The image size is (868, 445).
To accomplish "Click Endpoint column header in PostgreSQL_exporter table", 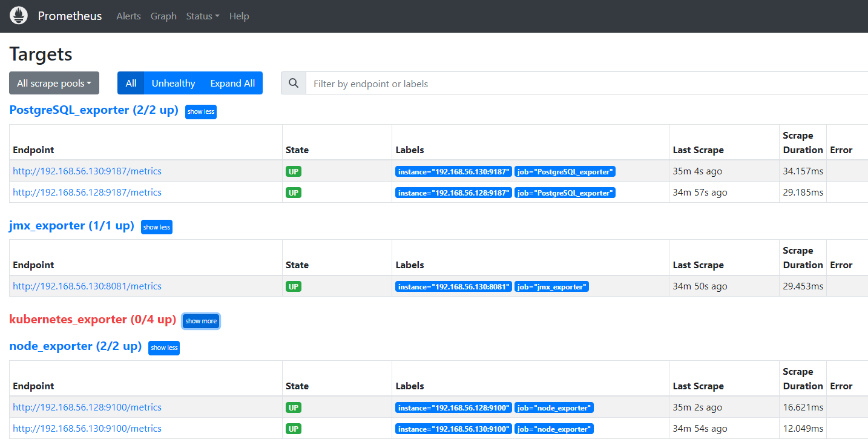I will click(33, 150).
